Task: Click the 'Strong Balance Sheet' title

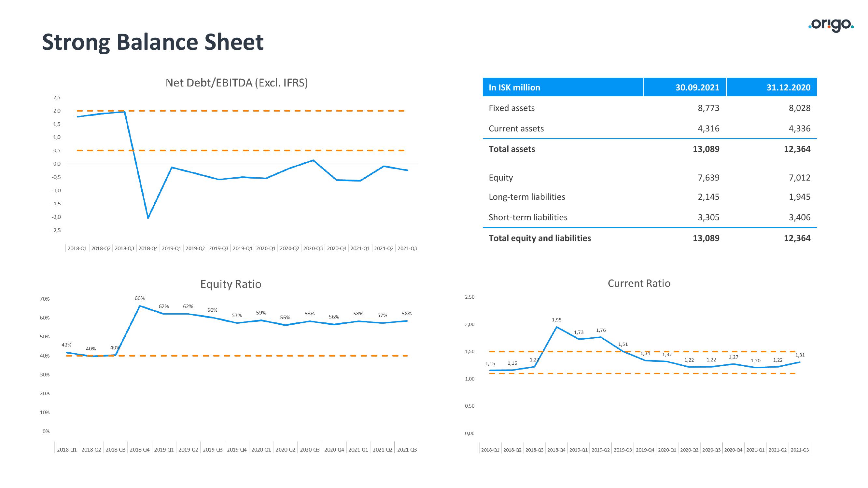Action: point(153,42)
